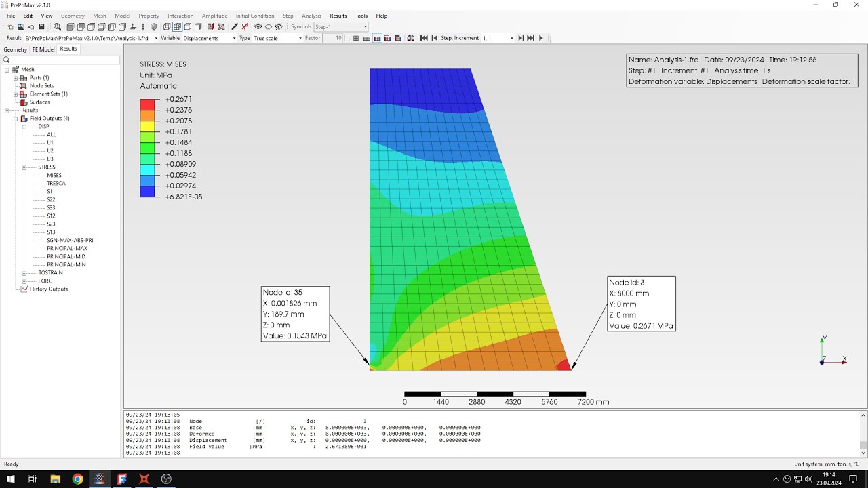Switch to the Results tab
Viewport: 868px width, 488px height.
coord(68,49)
